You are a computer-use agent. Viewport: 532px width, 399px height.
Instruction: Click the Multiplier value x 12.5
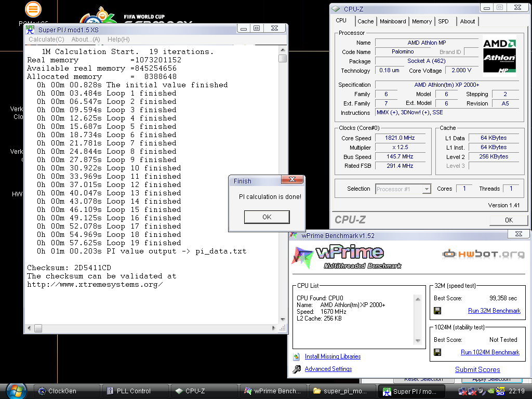click(x=400, y=147)
